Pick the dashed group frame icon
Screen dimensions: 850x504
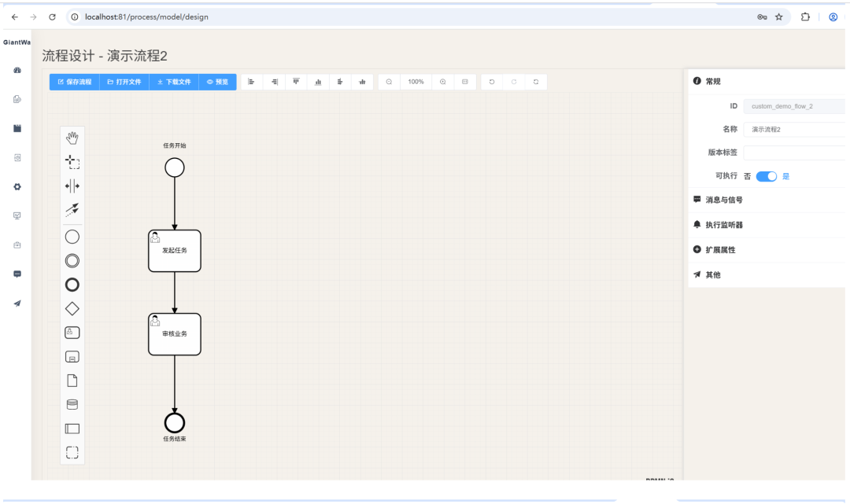click(72, 452)
